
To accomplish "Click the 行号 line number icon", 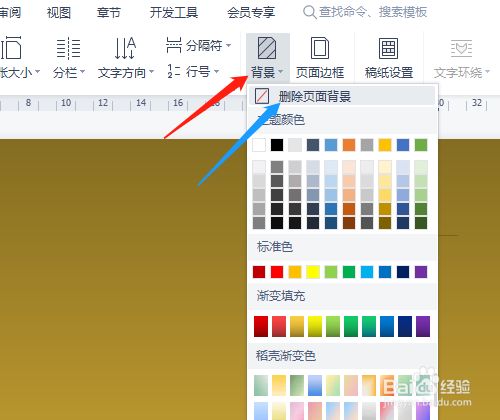I will click(x=174, y=71).
